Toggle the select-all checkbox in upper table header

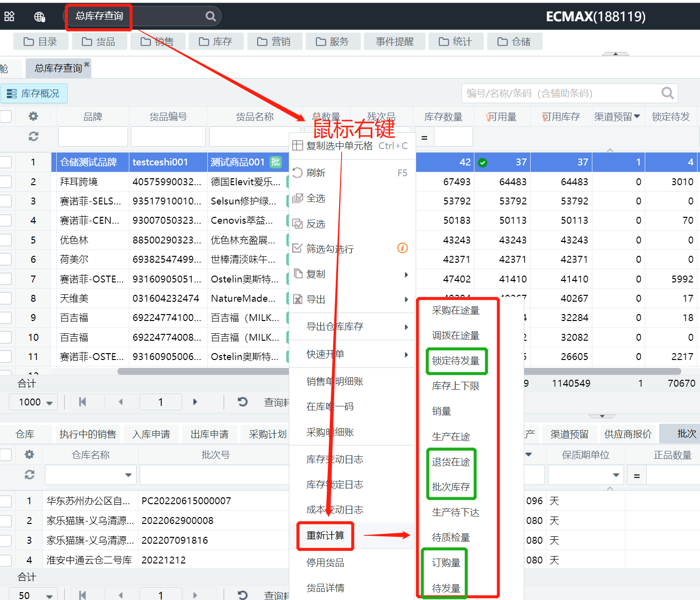click(5, 117)
